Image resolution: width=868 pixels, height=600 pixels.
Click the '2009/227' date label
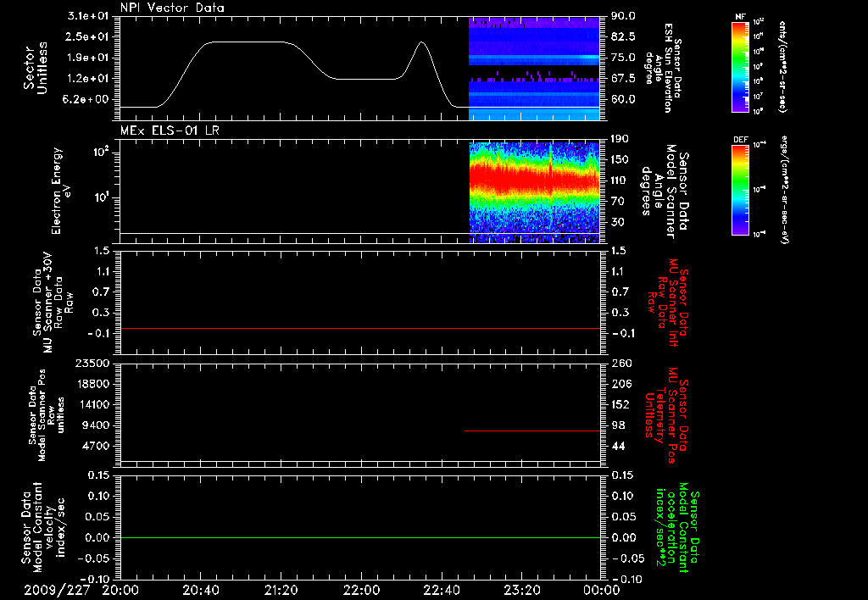tap(57, 590)
